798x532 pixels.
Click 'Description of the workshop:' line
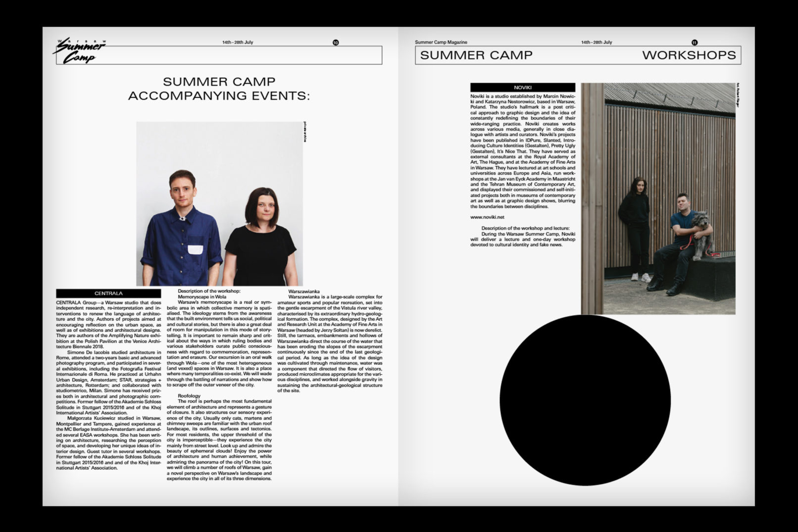tap(209, 291)
